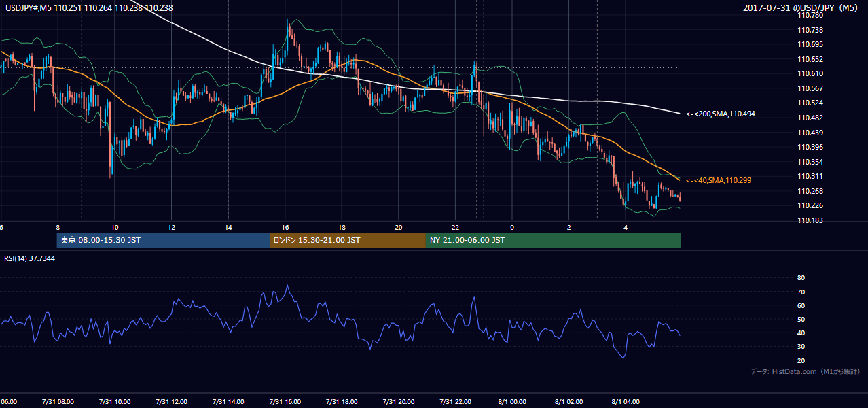Click hour label 18 below the price chart
The image size is (868, 408).
click(x=342, y=227)
